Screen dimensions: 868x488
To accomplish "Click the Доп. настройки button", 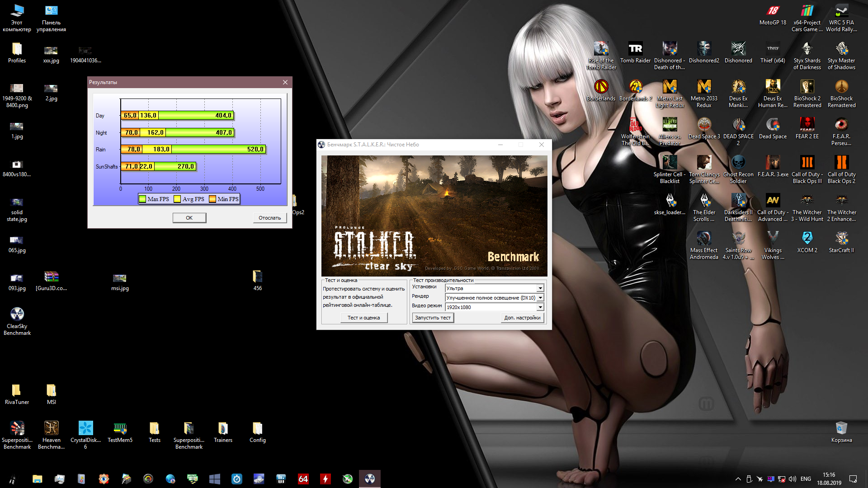I will [522, 318].
